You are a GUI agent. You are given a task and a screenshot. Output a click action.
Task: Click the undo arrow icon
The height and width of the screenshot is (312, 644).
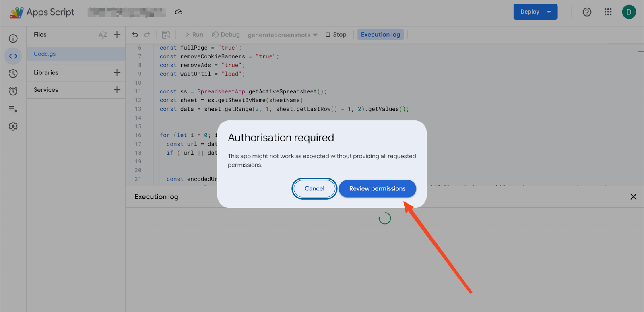(x=135, y=35)
